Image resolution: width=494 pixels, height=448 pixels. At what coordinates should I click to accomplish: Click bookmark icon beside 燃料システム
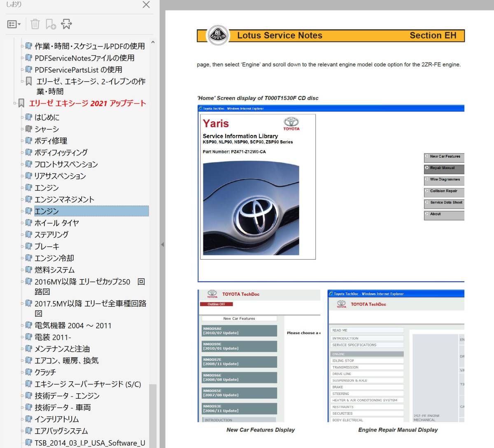pos(29,270)
